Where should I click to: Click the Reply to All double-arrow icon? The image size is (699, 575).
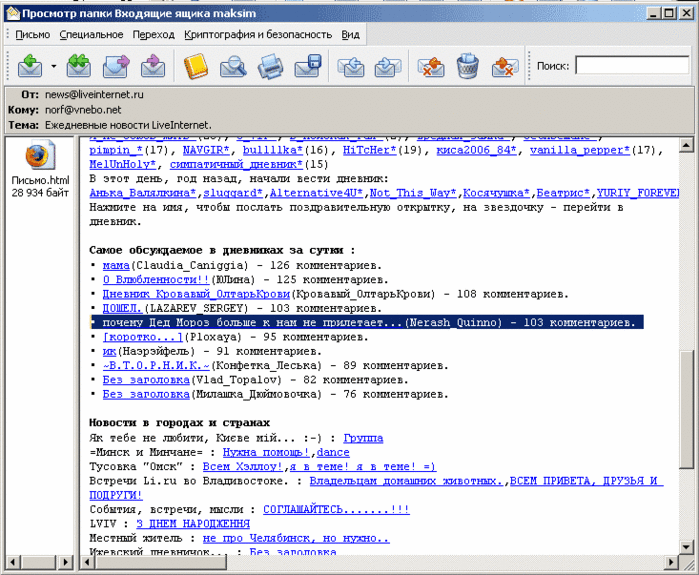(x=79, y=66)
